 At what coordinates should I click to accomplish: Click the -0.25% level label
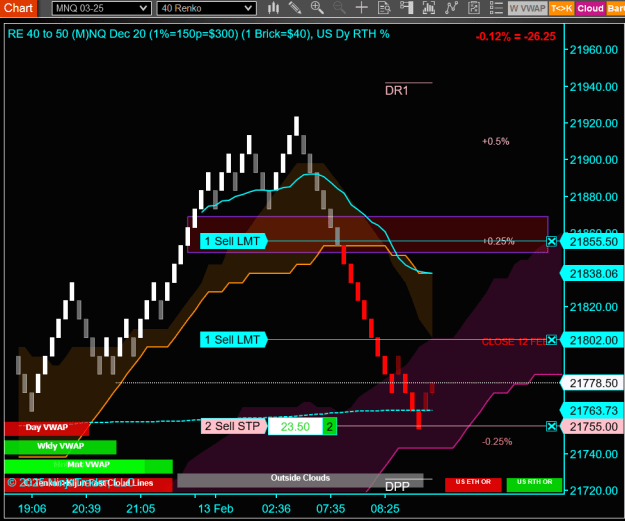click(497, 442)
